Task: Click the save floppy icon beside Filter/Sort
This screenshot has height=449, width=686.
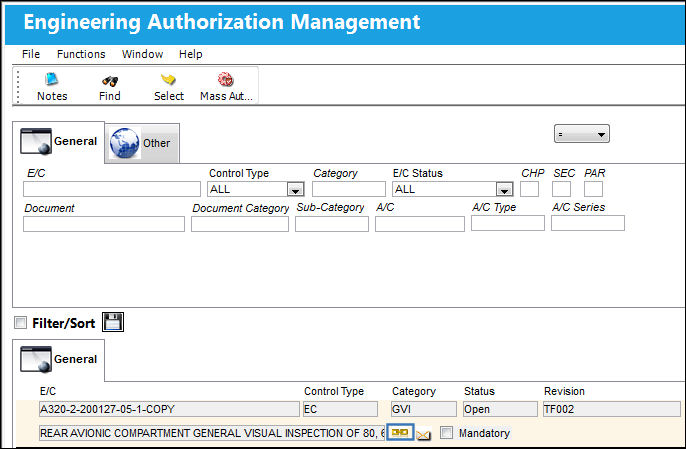Action: tap(113, 322)
